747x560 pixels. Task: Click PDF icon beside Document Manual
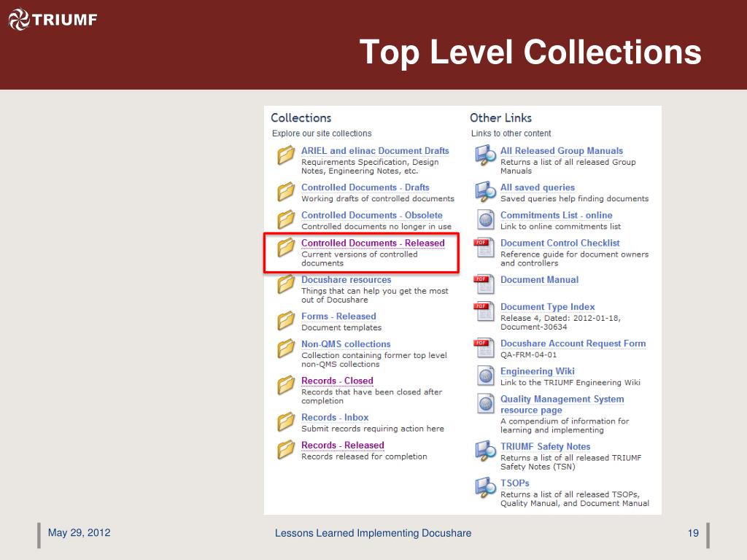click(484, 284)
